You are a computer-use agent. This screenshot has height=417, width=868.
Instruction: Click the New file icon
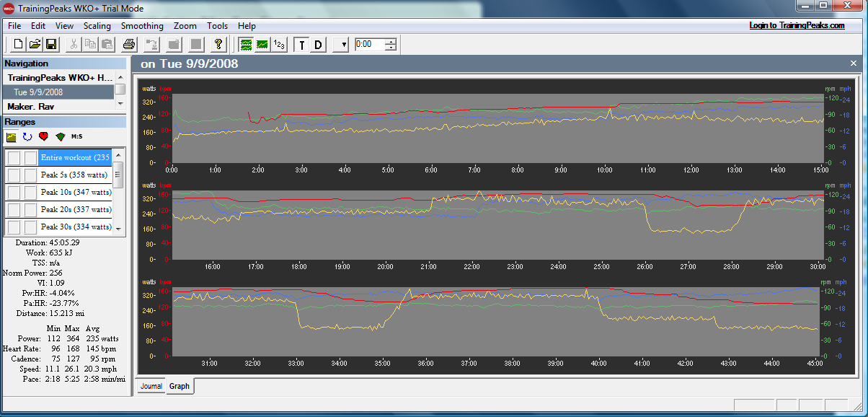click(19, 45)
